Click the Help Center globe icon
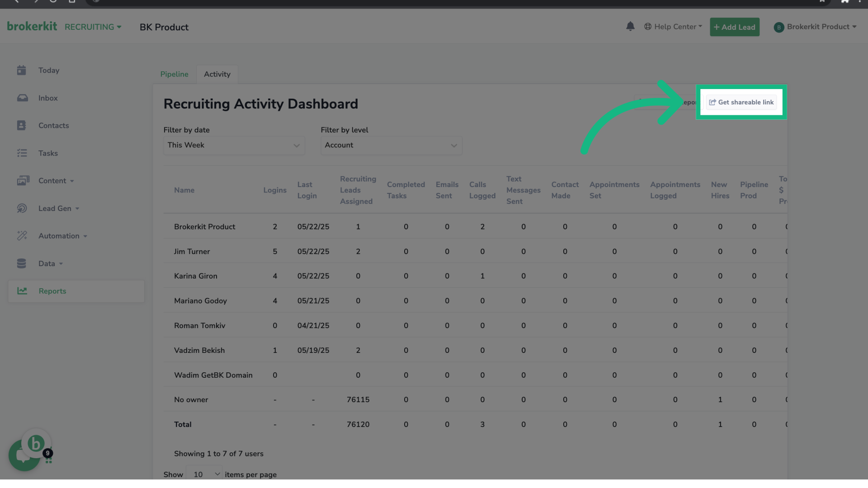The image size is (868, 488). (x=648, y=27)
